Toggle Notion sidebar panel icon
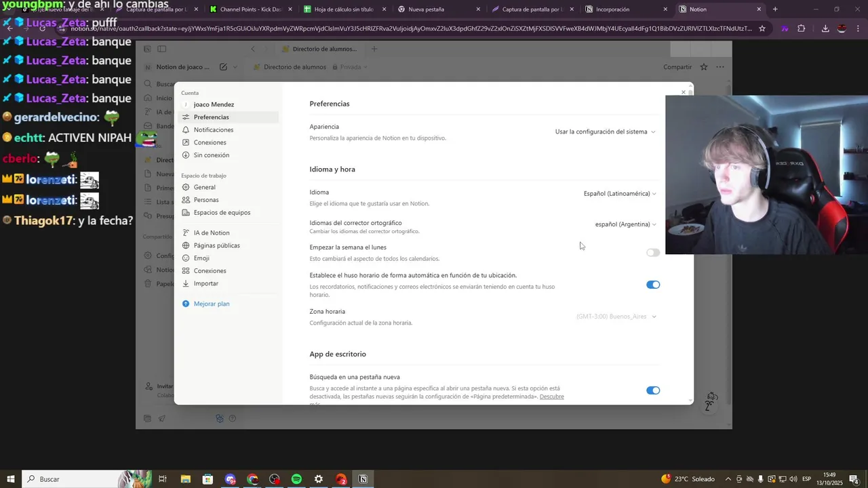This screenshot has width=868, height=488. [x=161, y=49]
